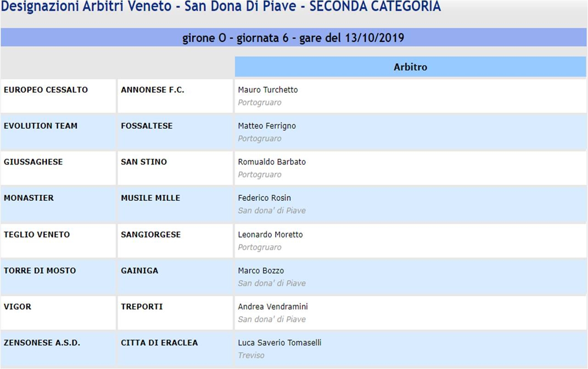Open Federico Rosin referee entry
The height and width of the screenshot is (369, 588).
tap(264, 198)
